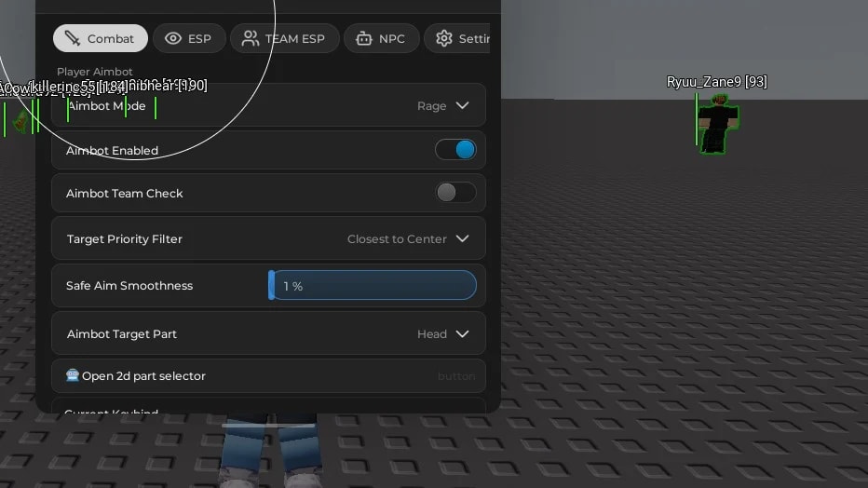Click Open 2d part selector button
Viewport: 868px width, 488px height.
(x=268, y=375)
